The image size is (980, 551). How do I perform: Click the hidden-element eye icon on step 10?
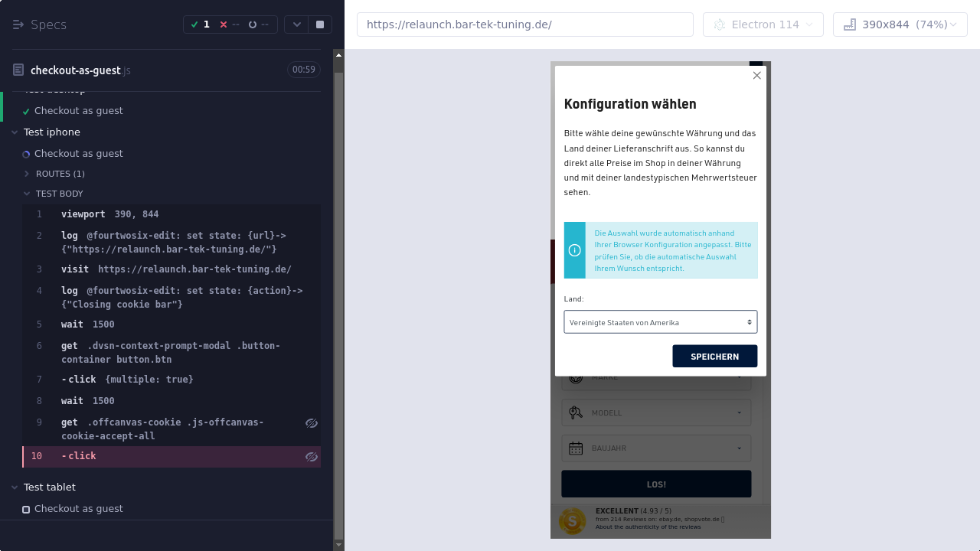tap(311, 457)
